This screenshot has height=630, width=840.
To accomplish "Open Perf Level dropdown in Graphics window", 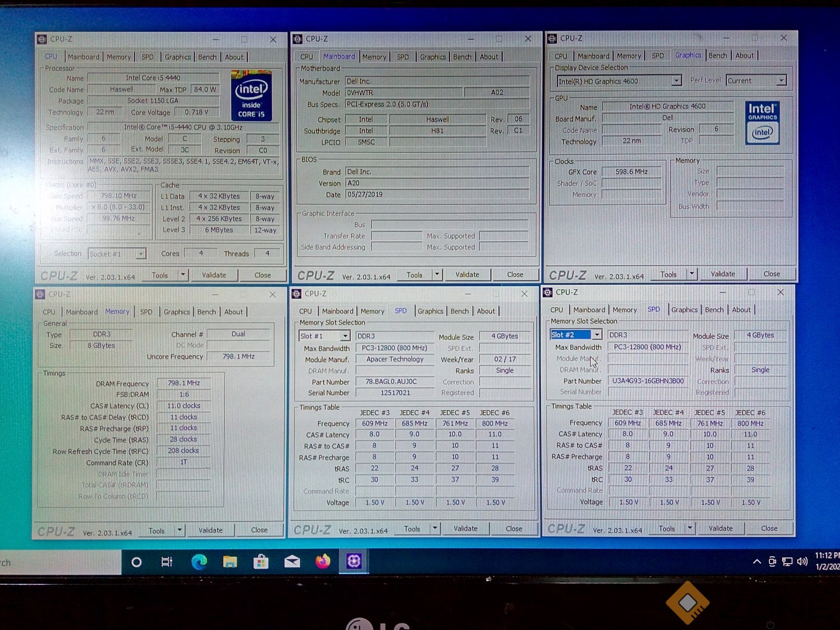I will point(781,80).
